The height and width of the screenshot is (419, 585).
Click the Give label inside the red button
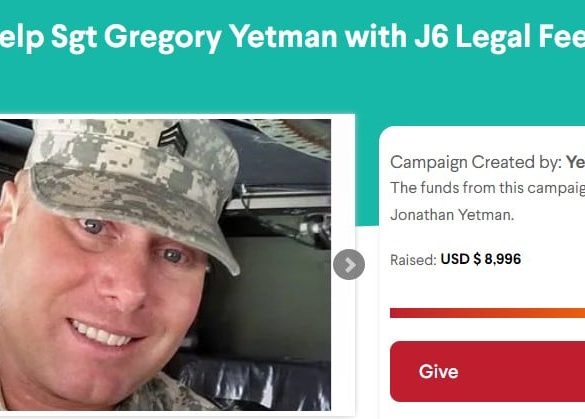pos(438,372)
